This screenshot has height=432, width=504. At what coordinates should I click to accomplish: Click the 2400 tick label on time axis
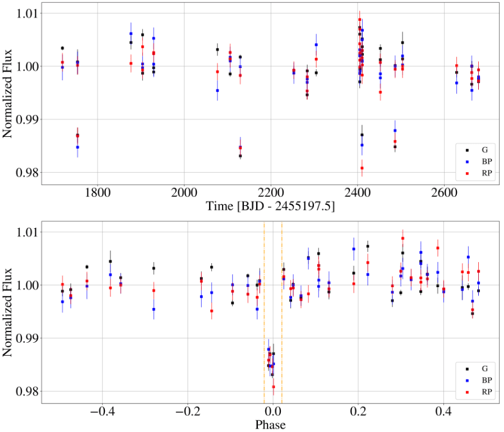click(x=357, y=192)
